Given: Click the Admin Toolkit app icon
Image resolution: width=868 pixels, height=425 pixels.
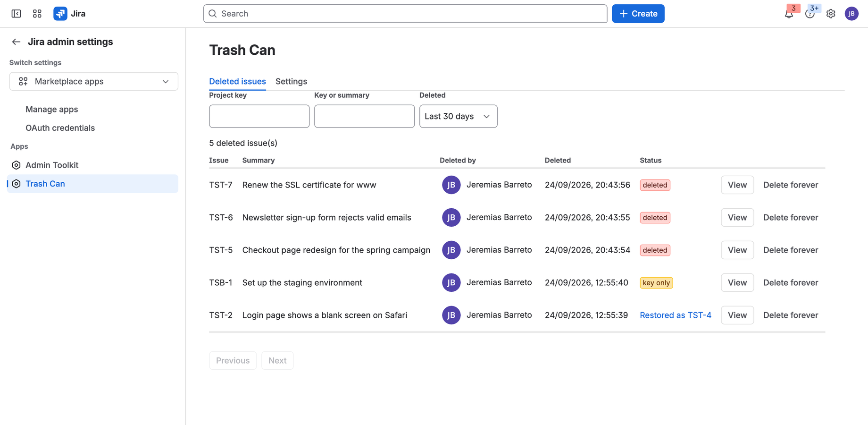Looking at the screenshot, I should [16, 165].
